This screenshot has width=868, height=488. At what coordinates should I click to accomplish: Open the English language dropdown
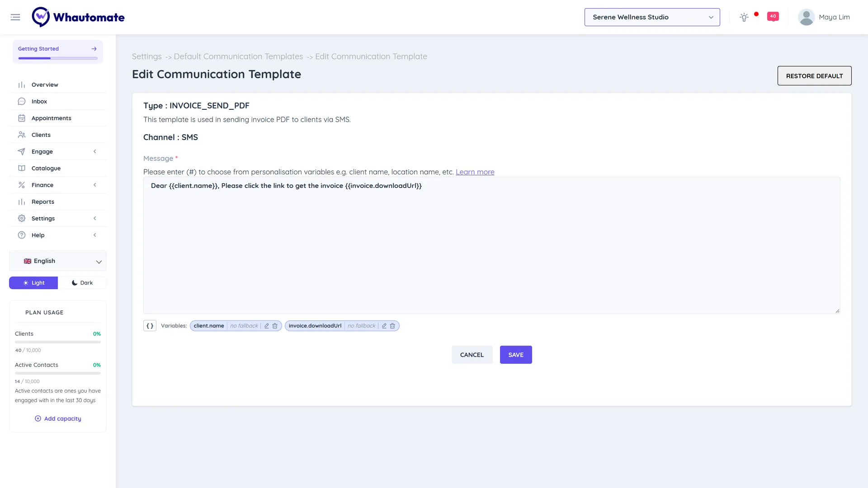pyautogui.click(x=58, y=261)
